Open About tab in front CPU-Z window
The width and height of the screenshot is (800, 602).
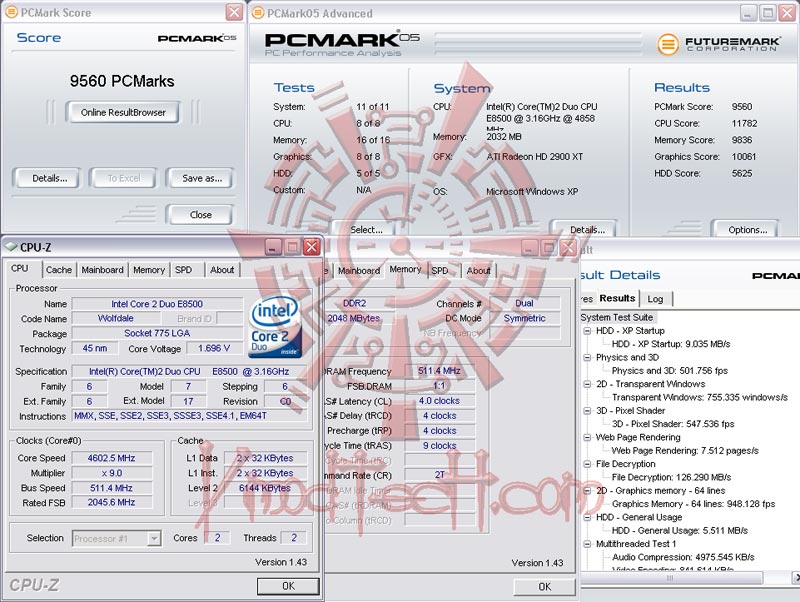click(222, 269)
